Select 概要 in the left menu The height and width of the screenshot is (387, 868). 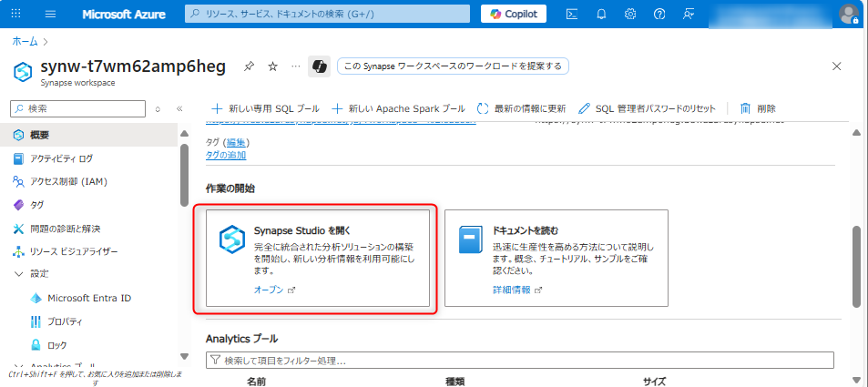88,135
